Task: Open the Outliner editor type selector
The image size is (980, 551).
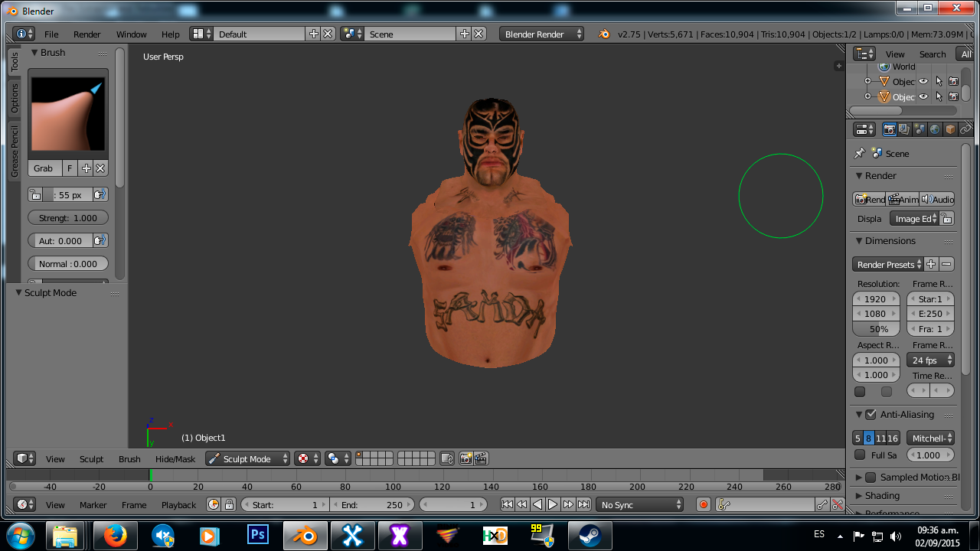Action: 864,54
